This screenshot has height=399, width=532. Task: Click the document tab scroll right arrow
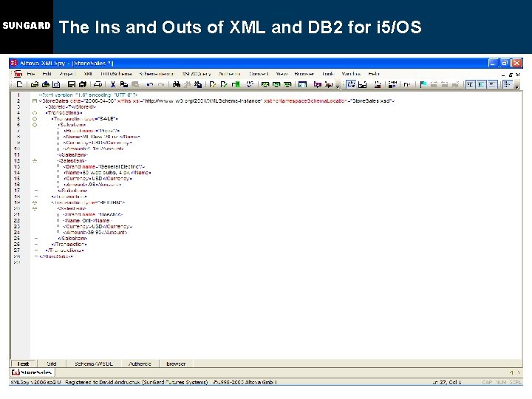coord(519,372)
